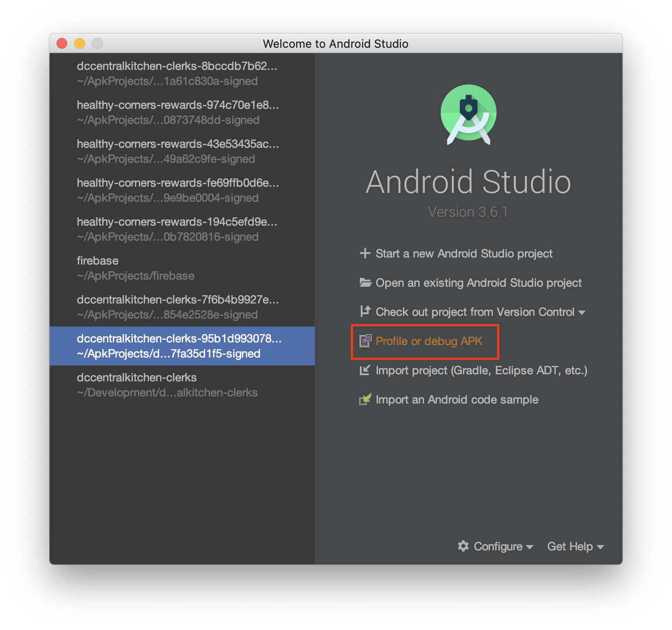
Task: Click the Import project arrow icon
Action: [365, 370]
